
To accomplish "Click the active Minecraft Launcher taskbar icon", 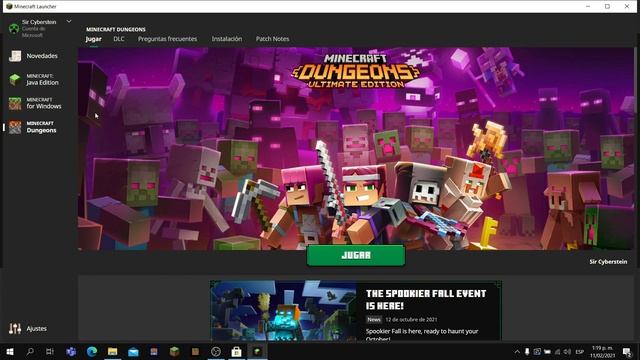I will (257, 351).
